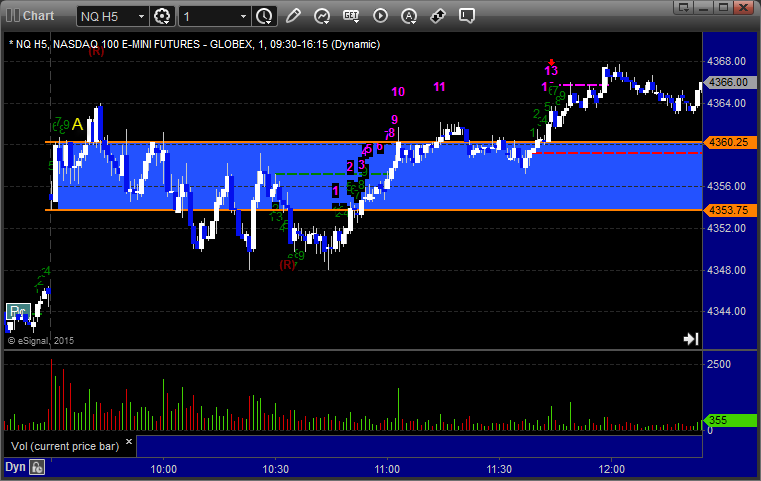
Task: Open the window options dropdown button
Action: [683, 7]
